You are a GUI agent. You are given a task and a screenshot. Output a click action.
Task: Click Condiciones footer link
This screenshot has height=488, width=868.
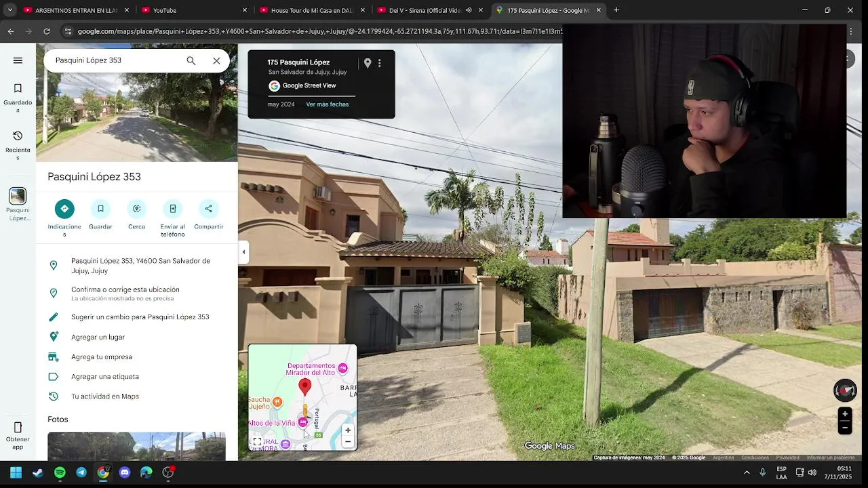tap(755, 457)
